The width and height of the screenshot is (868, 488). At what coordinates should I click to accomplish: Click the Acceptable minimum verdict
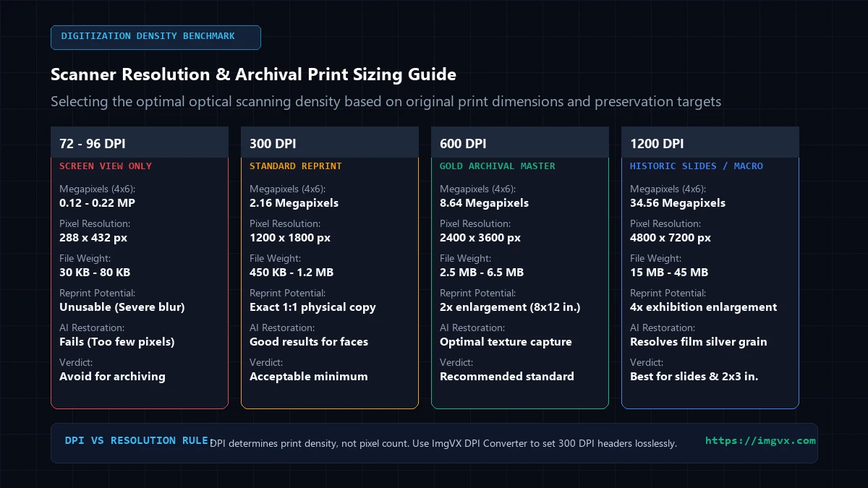click(x=309, y=377)
